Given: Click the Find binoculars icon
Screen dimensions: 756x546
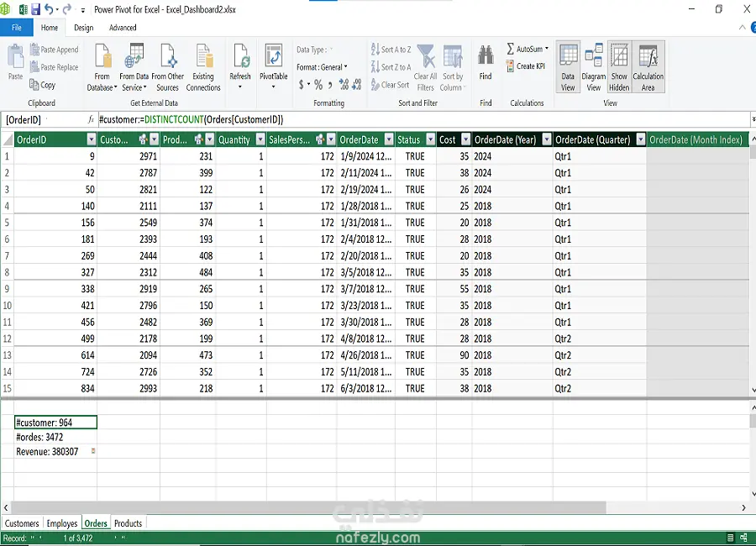Looking at the screenshot, I should coord(486,56).
